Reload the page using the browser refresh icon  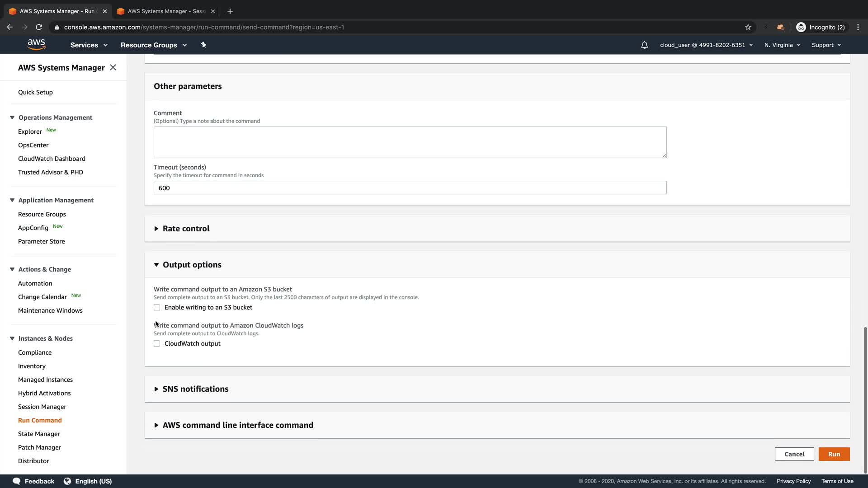(39, 27)
